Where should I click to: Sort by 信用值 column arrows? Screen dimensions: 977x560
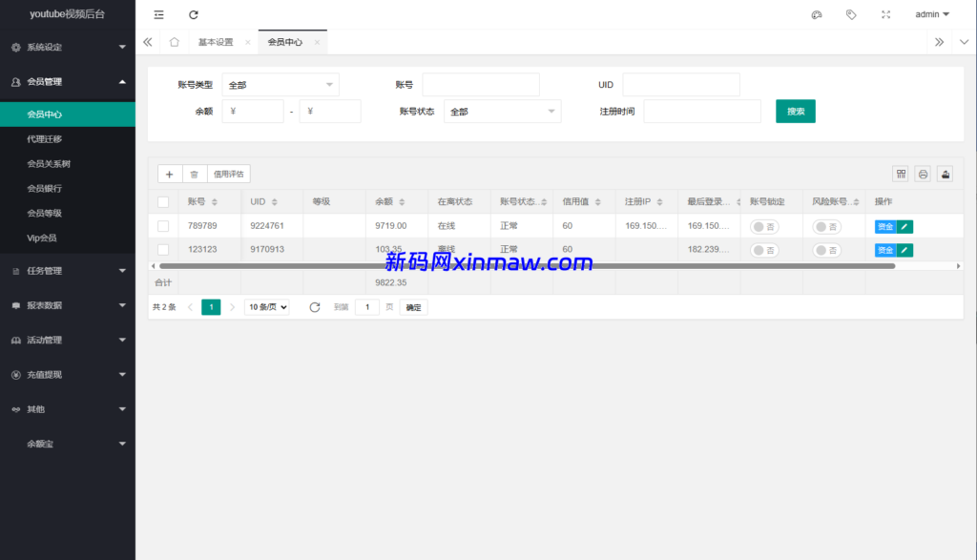tap(597, 202)
